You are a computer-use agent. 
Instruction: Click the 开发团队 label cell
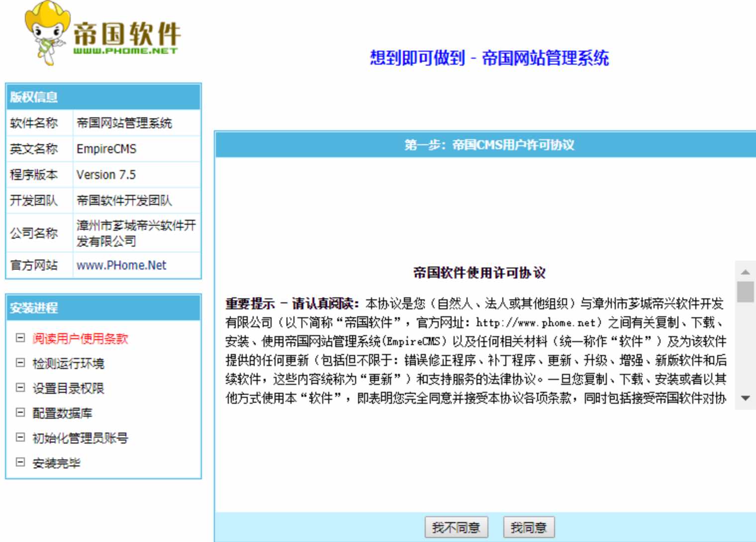pyautogui.click(x=40, y=200)
